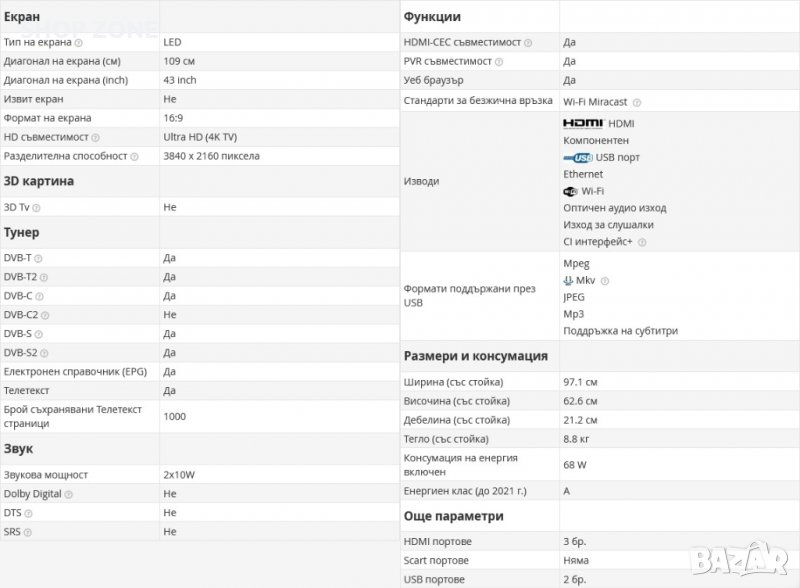This screenshot has height=588, width=800.
Task: Open the help icon for "PVR съвместимост"
Action: 498,62
